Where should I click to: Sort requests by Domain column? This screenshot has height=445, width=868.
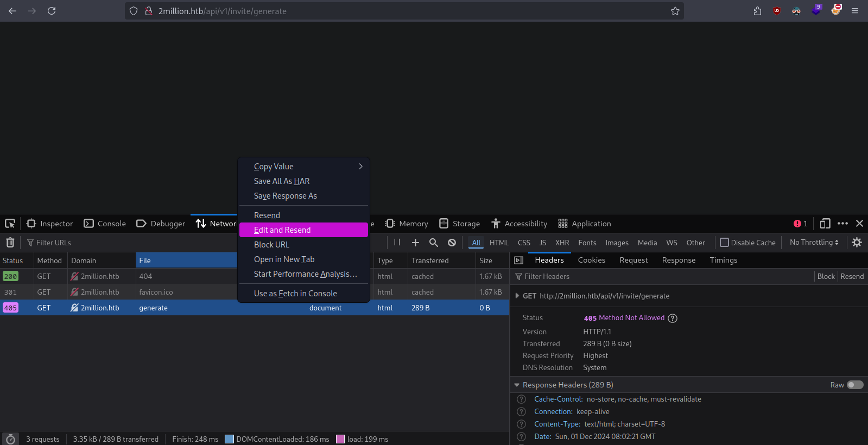[102, 260]
